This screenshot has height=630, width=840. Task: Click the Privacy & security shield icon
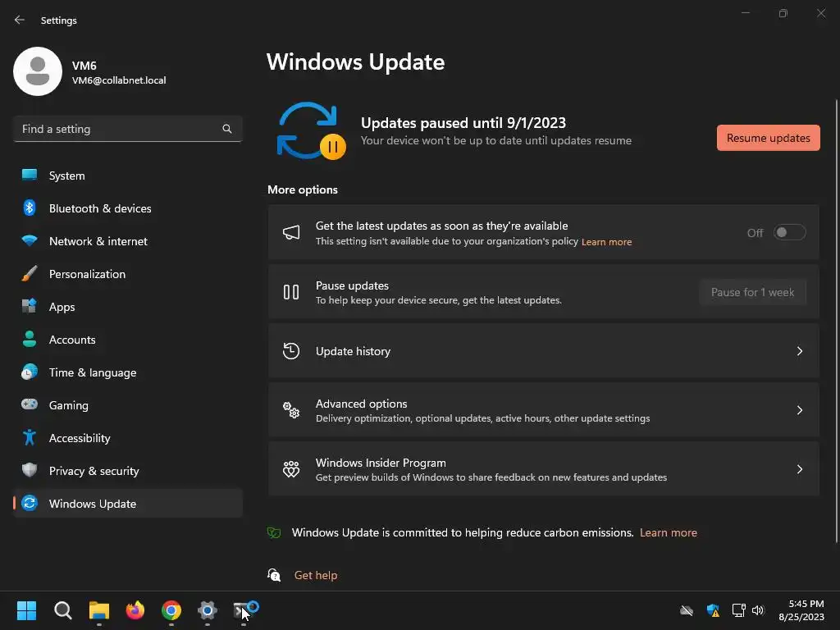[x=30, y=470]
